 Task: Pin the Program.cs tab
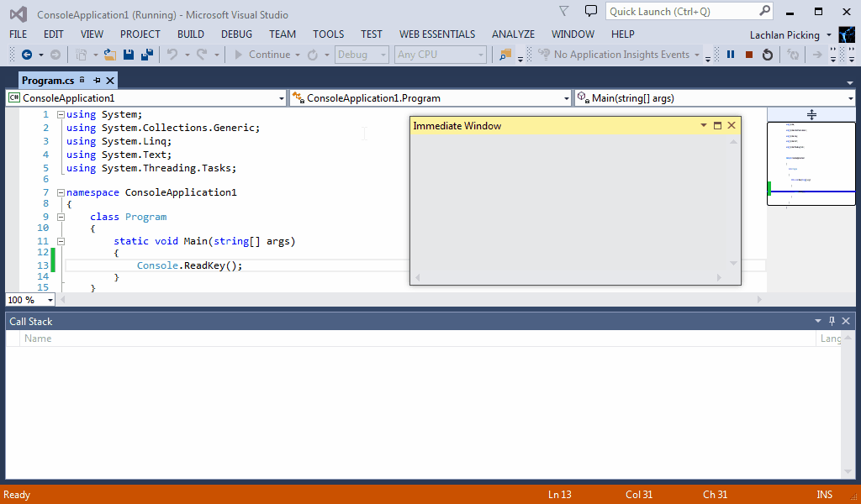pyautogui.click(x=97, y=80)
